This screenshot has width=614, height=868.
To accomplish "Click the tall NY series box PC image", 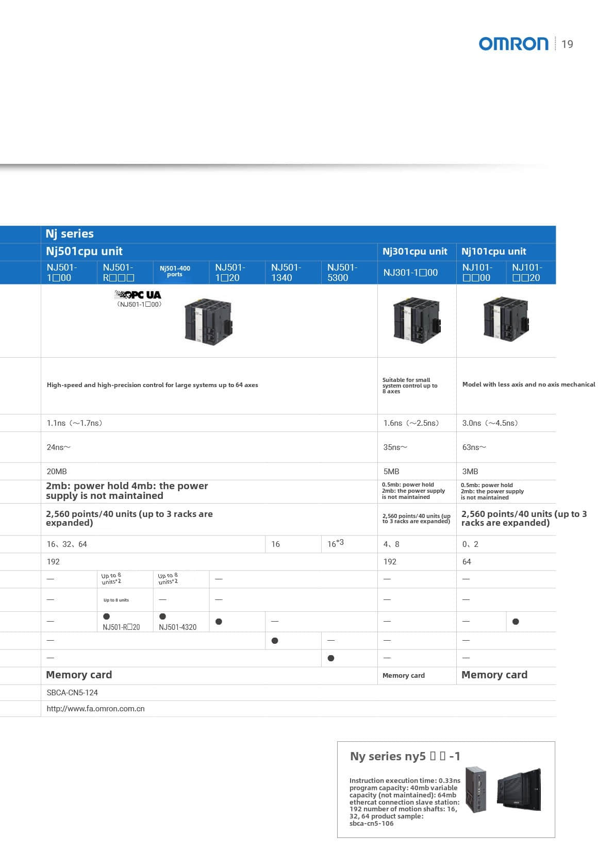I will 475,790.
